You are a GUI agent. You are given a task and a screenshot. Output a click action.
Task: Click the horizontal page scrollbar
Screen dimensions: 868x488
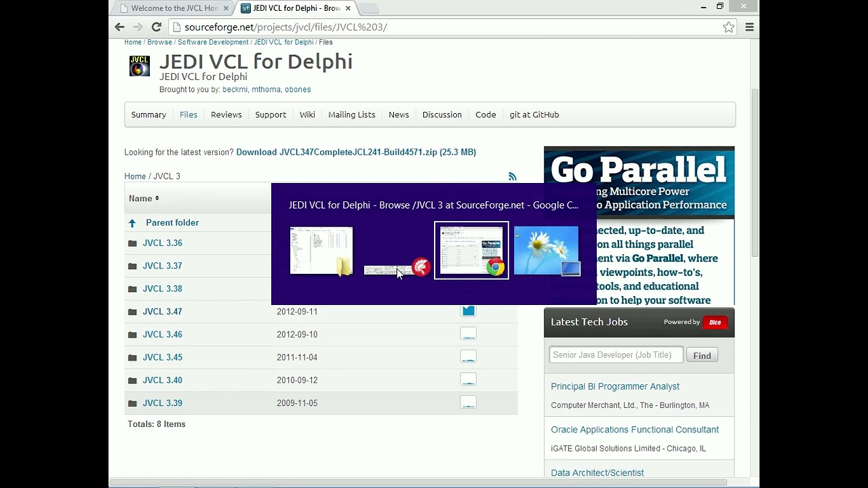click(x=419, y=483)
